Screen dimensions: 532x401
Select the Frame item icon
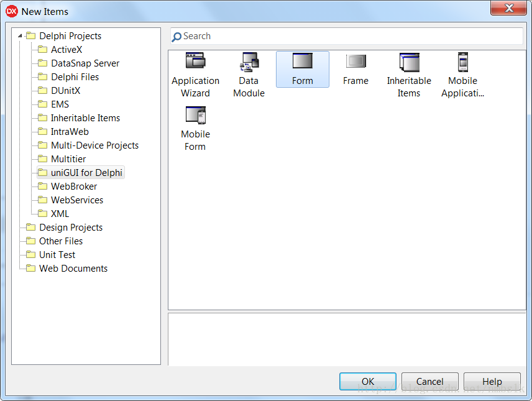click(356, 62)
